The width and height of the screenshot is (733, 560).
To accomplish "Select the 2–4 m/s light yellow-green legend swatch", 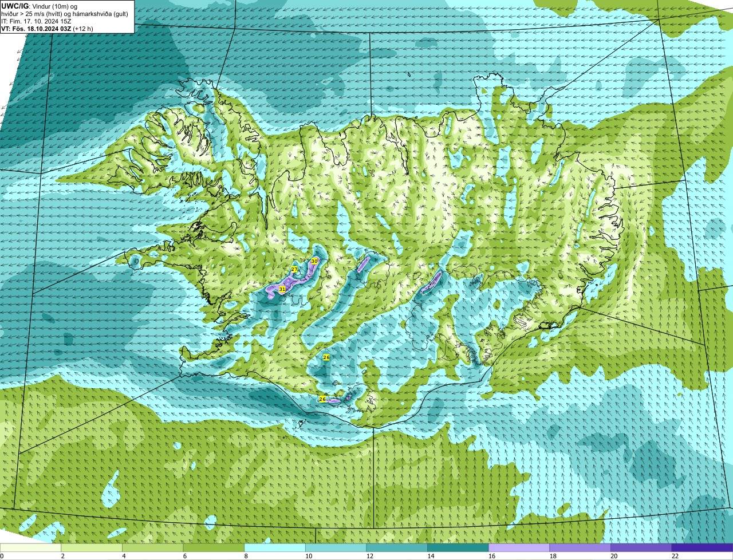I will coord(92,547).
